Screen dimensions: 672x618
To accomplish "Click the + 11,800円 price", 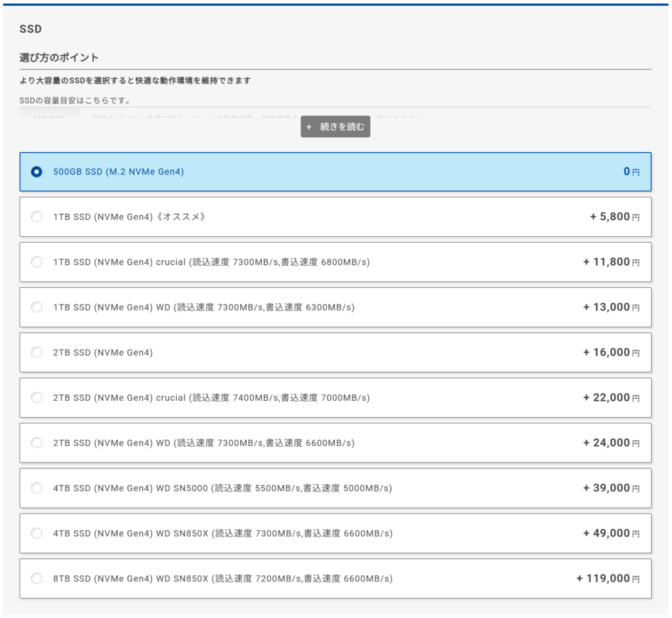I will point(611,262).
